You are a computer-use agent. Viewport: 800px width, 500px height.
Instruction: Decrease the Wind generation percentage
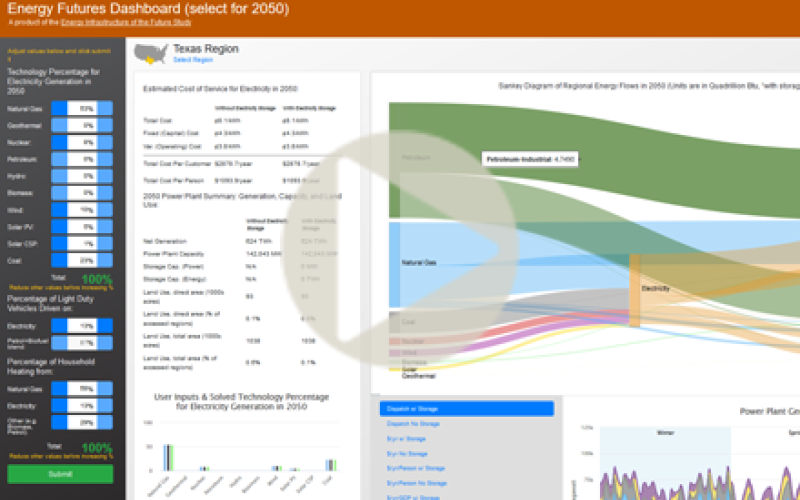(x=60, y=210)
